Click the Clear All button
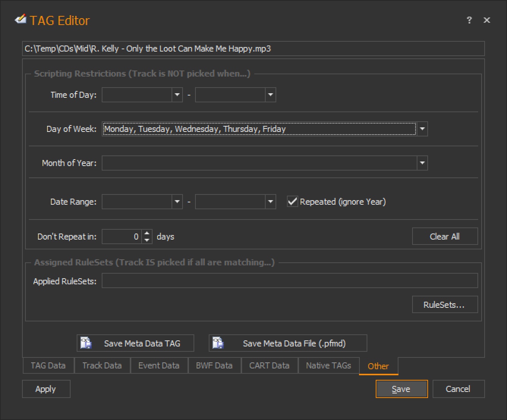507x420 pixels. point(445,237)
